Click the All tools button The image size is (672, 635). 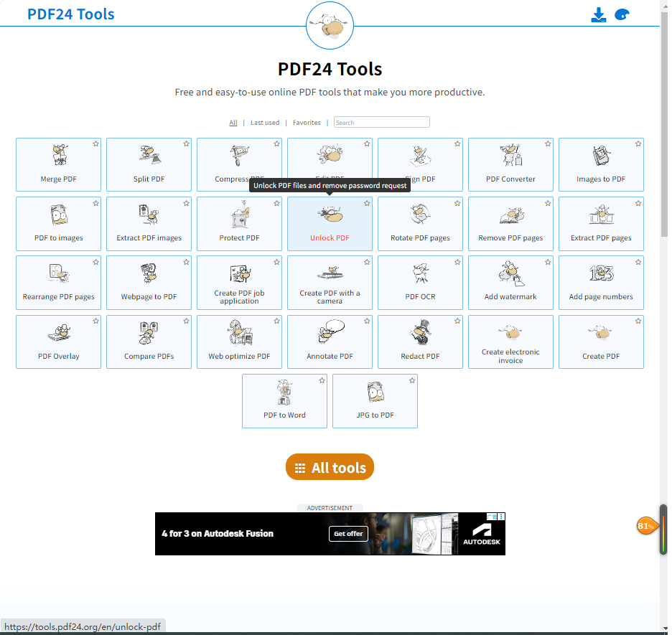pos(330,468)
